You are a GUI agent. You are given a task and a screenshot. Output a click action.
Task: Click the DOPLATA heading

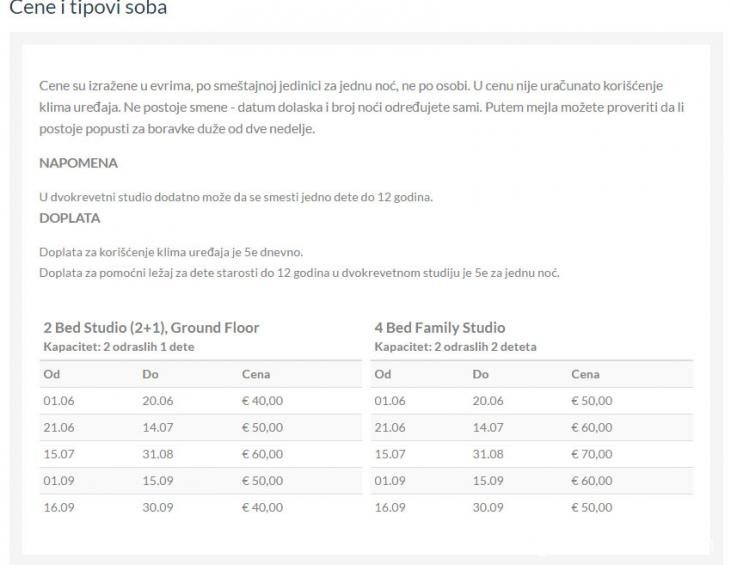(x=69, y=218)
